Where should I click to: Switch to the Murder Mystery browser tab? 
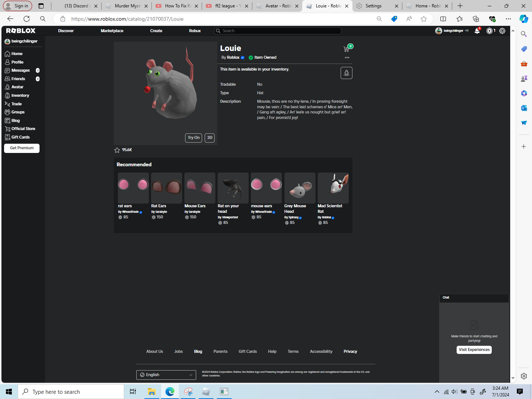pyautogui.click(x=127, y=6)
